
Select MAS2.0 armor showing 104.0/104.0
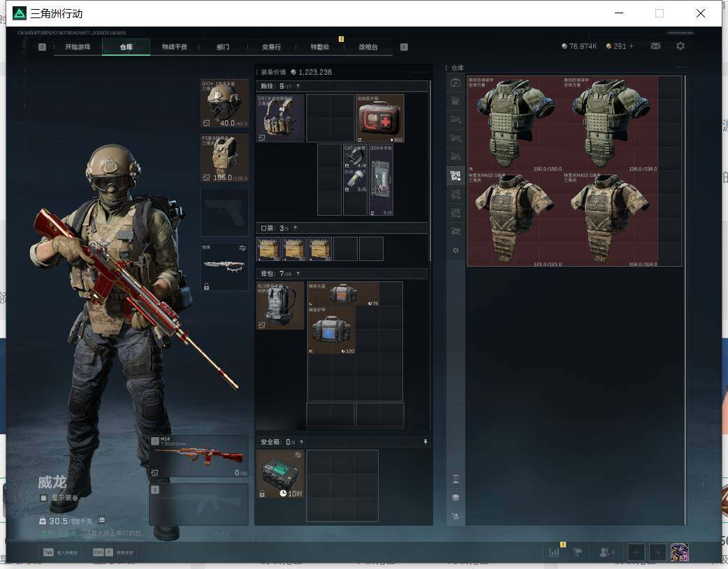(610, 219)
